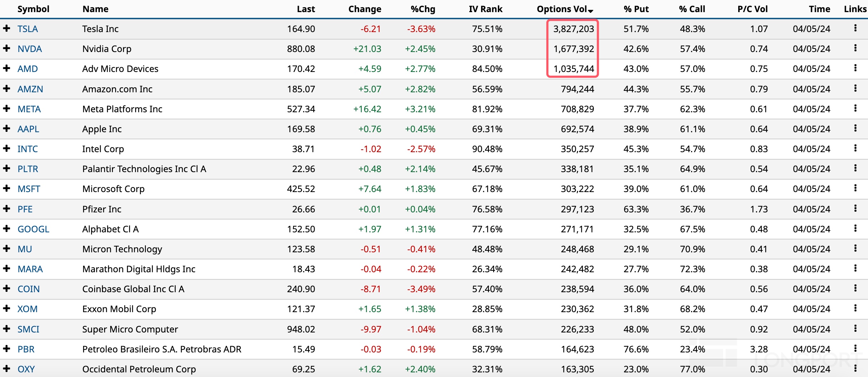Open three-dot links menu for NVDA

pos(855,48)
